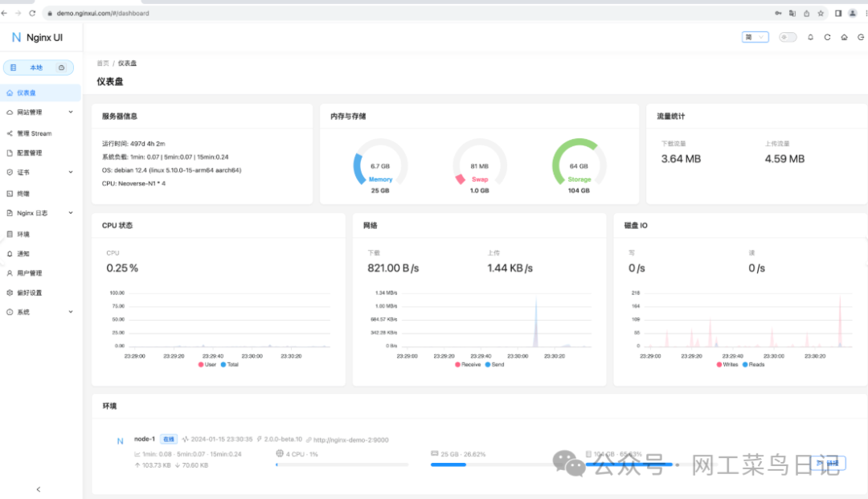
Task: Click the file icon beside 配置管理
Action: [x=10, y=153]
